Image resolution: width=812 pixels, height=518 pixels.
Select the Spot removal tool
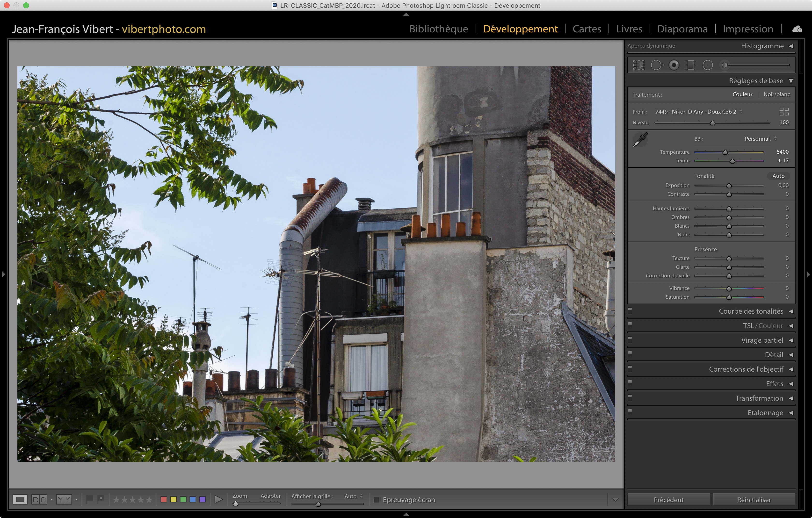pos(657,65)
